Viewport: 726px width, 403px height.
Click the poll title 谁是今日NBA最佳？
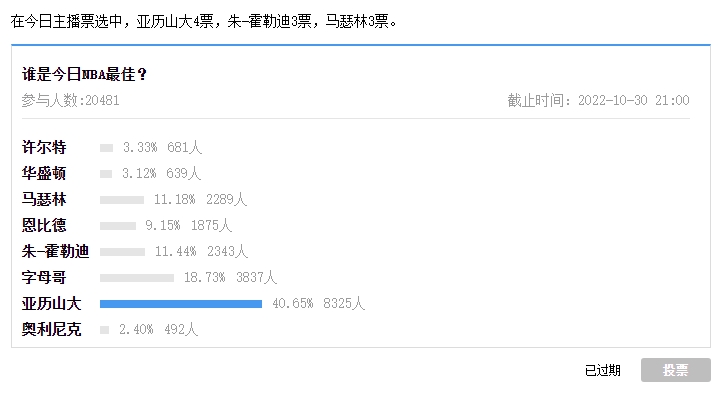(84, 74)
